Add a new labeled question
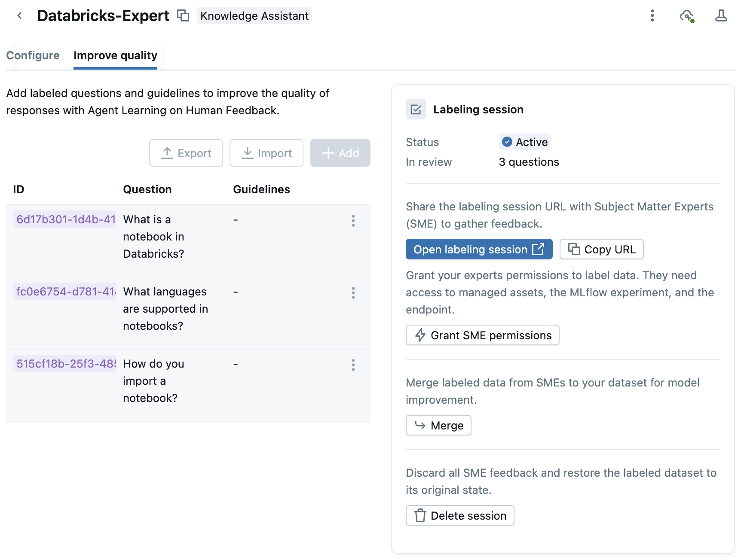Screen dimensions: 741x560 [x=340, y=153]
